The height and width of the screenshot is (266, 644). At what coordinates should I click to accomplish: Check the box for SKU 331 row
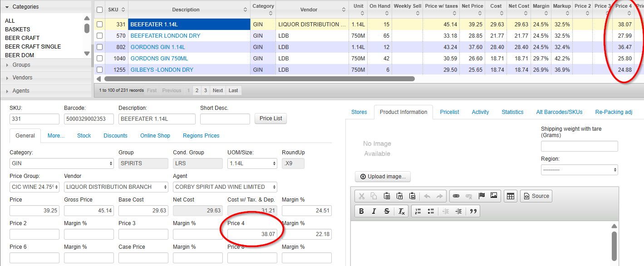click(100, 25)
